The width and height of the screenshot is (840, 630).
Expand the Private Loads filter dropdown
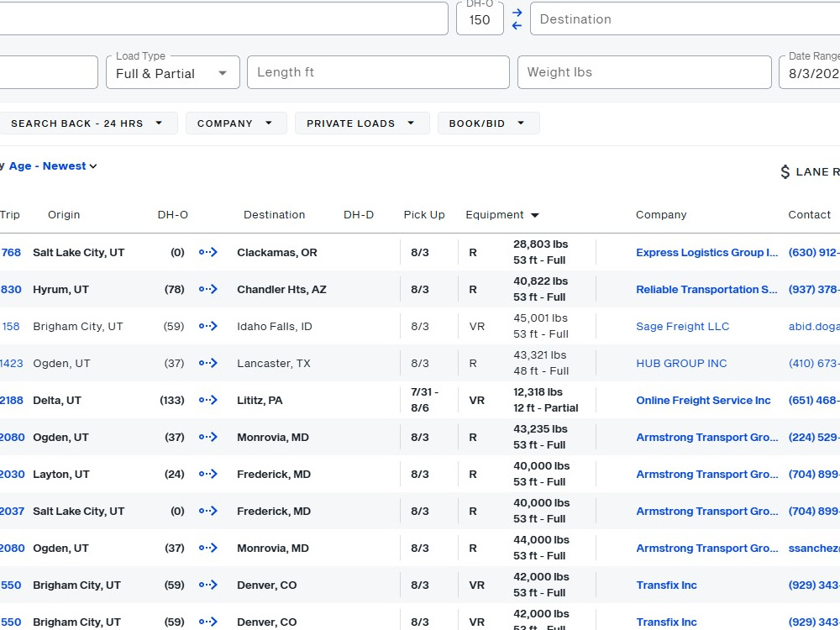tap(361, 123)
